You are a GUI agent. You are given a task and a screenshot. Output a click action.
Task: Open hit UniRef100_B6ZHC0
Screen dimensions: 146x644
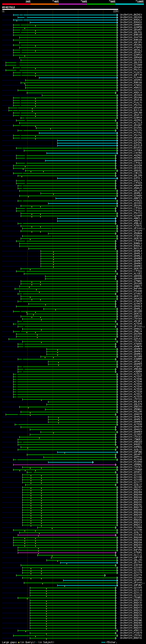[131, 15]
